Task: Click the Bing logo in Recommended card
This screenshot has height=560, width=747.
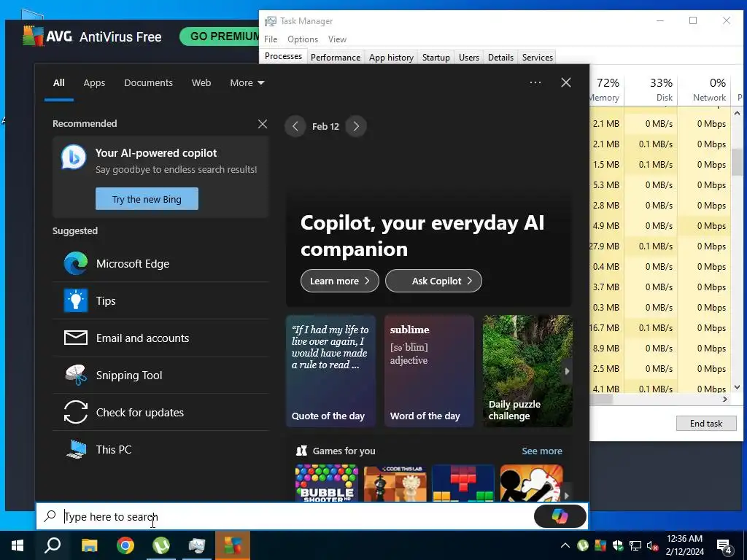Action: [74, 157]
